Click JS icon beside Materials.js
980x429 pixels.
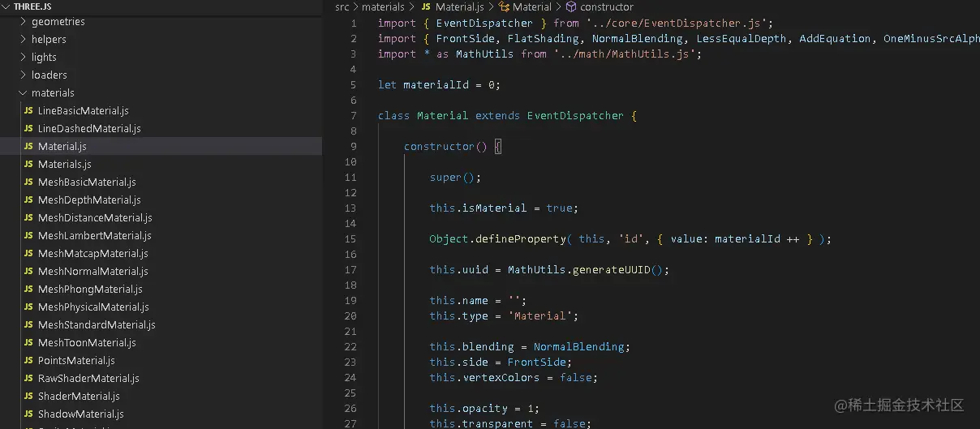point(28,164)
